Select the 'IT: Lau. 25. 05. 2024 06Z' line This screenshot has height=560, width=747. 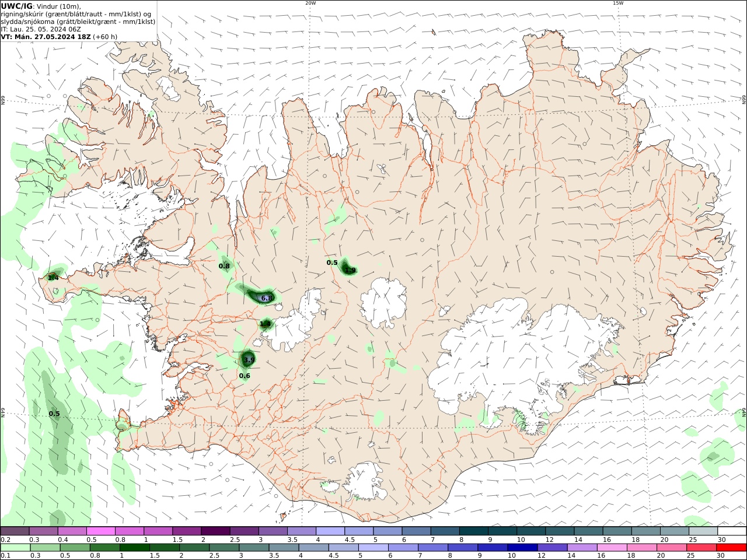click(41, 29)
